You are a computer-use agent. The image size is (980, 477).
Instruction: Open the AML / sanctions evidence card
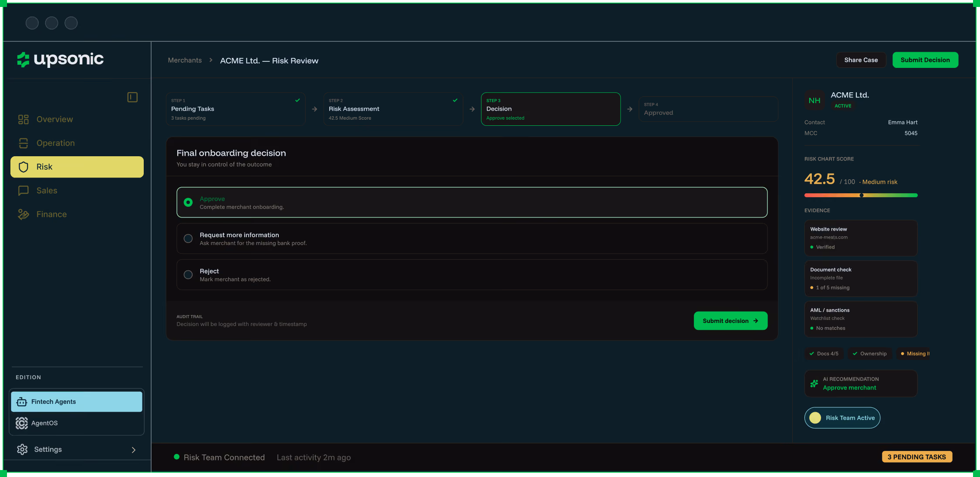(861, 319)
